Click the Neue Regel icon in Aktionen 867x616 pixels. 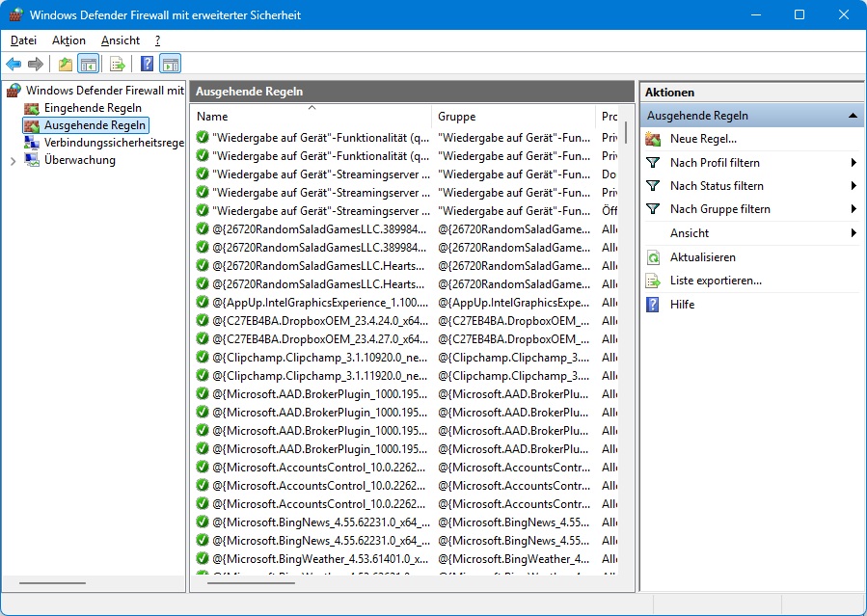(x=653, y=139)
